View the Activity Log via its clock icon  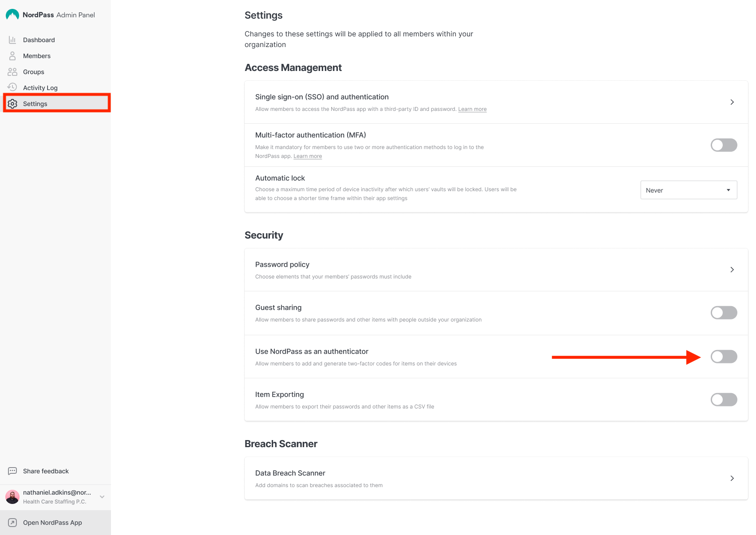coord(12,87)
